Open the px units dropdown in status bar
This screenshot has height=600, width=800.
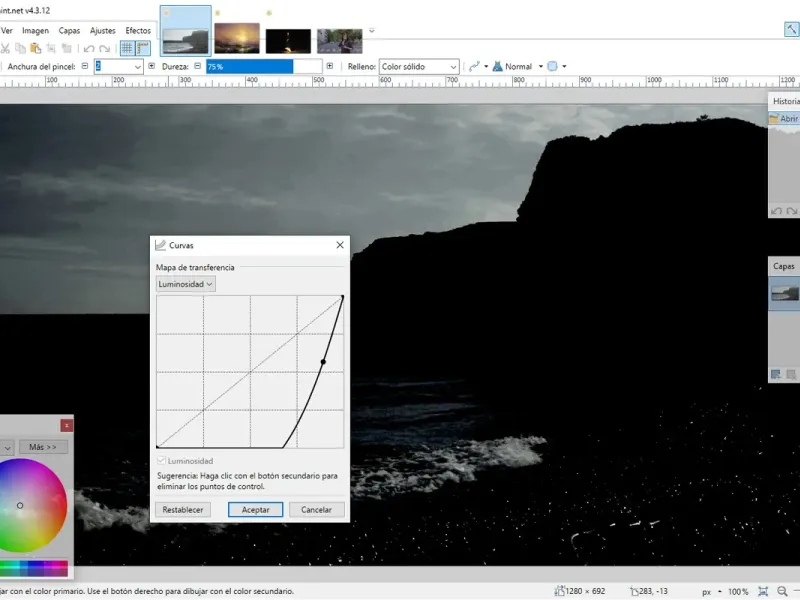[713, 592]
